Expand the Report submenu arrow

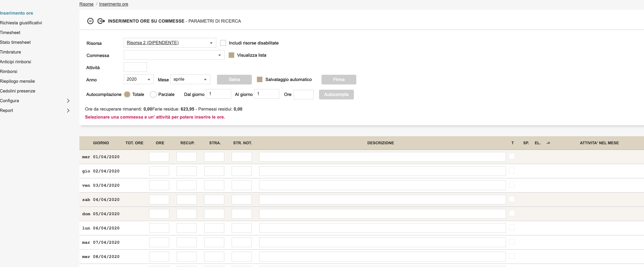point(68,111)
